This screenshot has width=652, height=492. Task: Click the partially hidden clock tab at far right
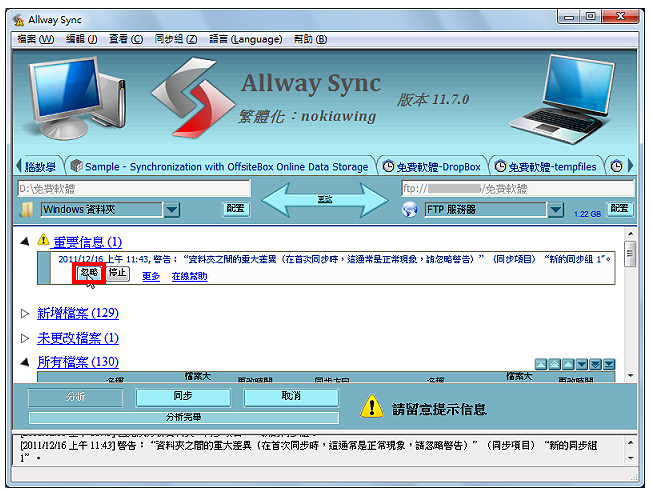pos(617,166)
